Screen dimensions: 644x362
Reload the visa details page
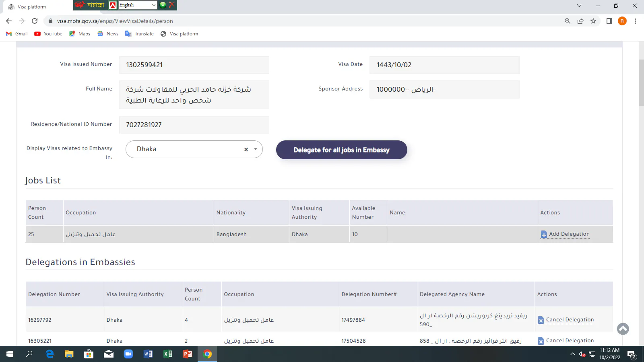pyautogui.click(x=35, y=21)
